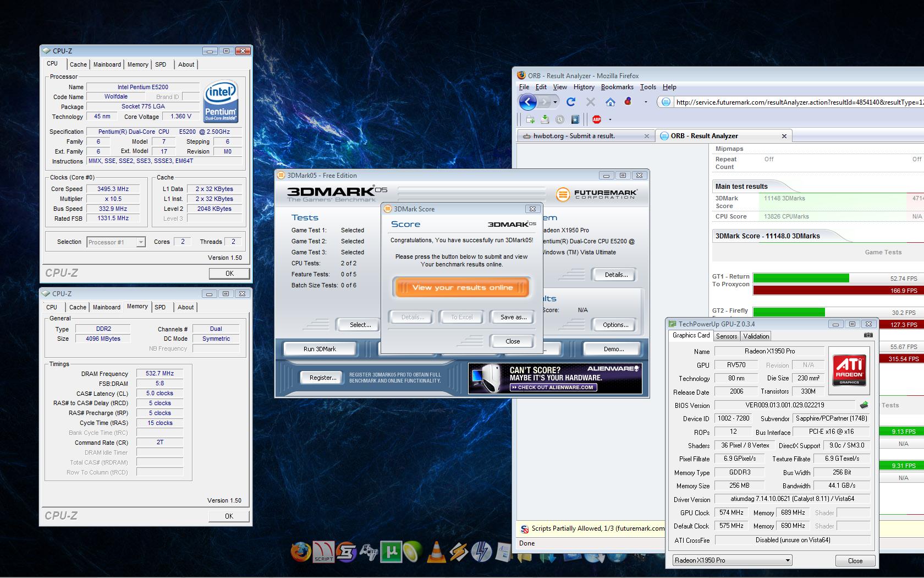
Task: Launch Firefox from the dock
Action: click(x=300, y=552)
